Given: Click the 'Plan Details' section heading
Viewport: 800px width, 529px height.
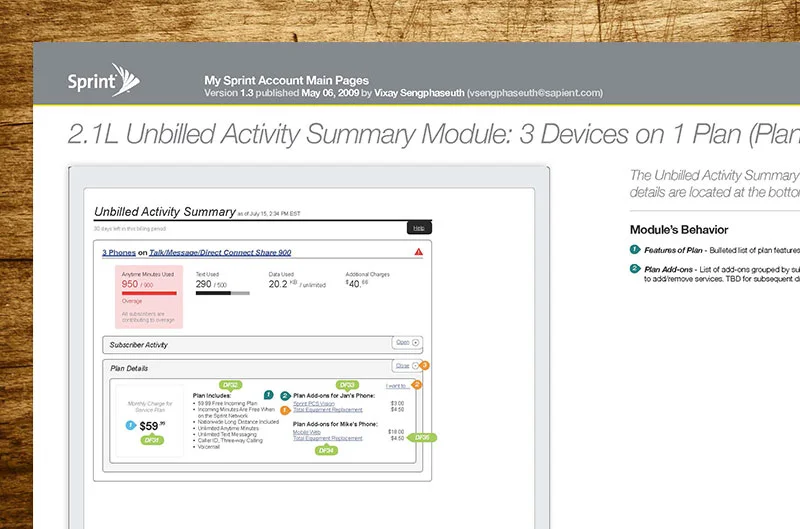Looking at the screenshot, I should (x=129, y=368).
